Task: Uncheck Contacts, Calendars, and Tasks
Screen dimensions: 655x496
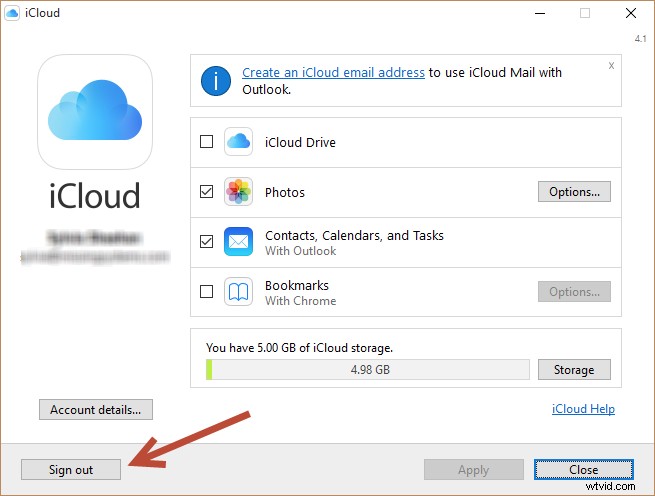Action: (207, 242)
